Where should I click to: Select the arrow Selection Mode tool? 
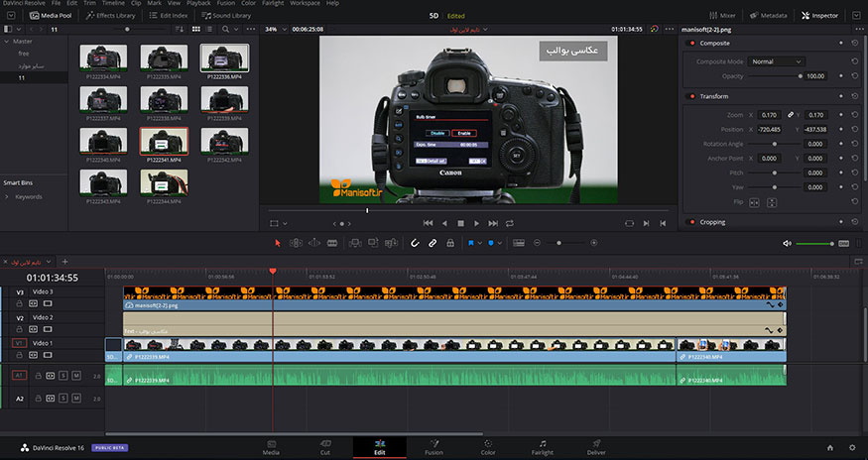[278, 243]
